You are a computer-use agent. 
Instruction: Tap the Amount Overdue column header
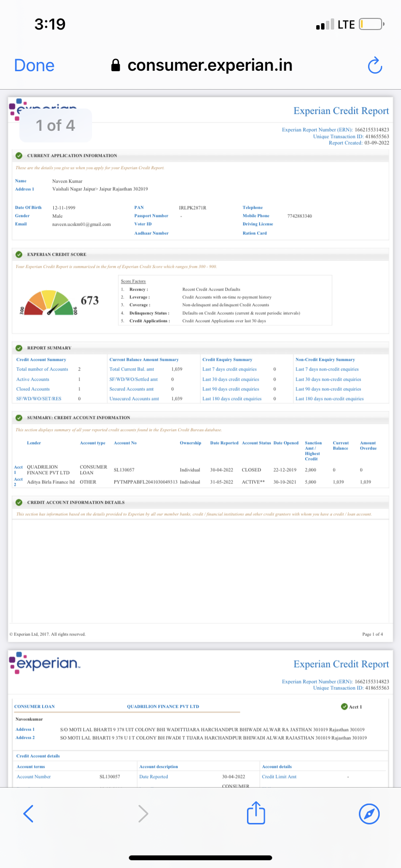[x=368, y=446]
